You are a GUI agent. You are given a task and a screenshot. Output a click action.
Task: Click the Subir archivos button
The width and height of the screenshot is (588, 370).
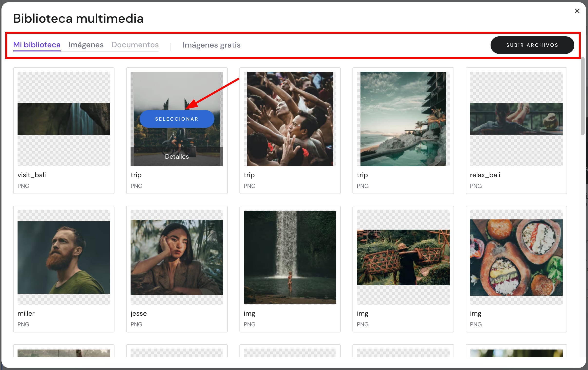click(532, 45)
